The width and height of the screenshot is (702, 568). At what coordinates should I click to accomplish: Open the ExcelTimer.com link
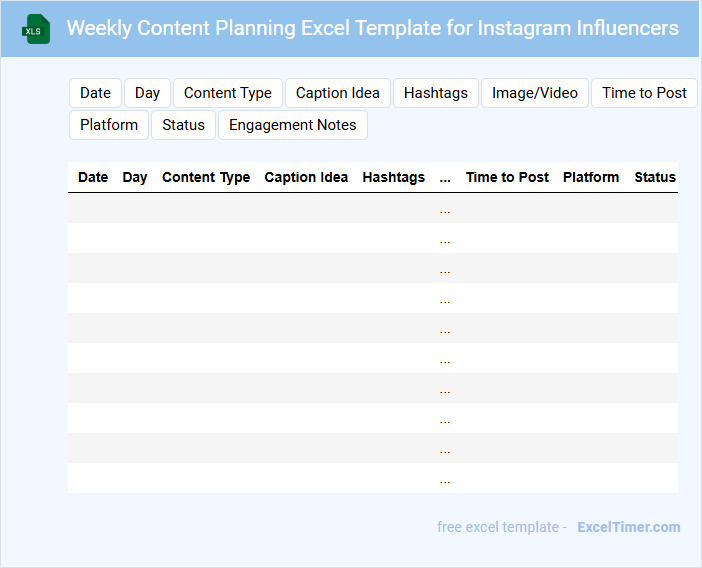tap(628, 527)
